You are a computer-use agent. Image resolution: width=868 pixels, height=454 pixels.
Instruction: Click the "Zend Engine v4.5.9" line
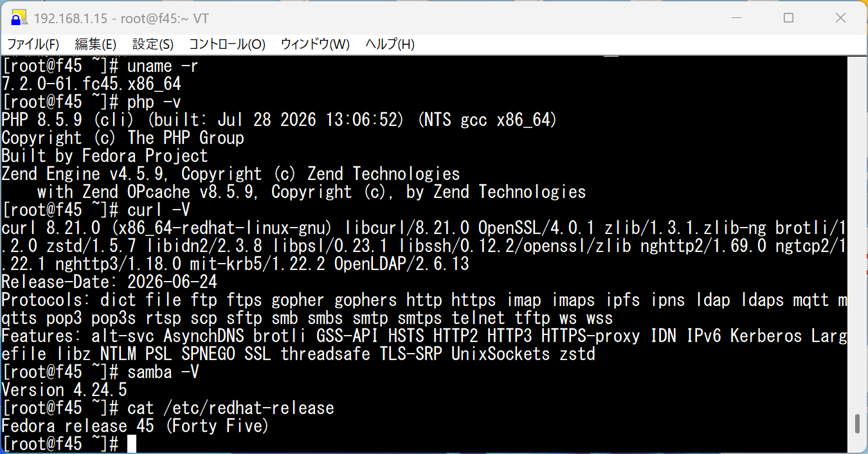coord(231,174)
